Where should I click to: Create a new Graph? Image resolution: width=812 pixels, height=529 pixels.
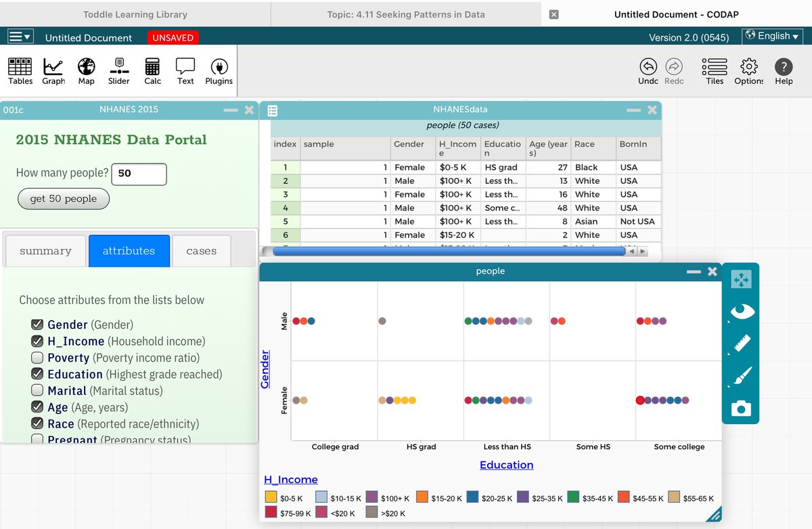(53, 71)
